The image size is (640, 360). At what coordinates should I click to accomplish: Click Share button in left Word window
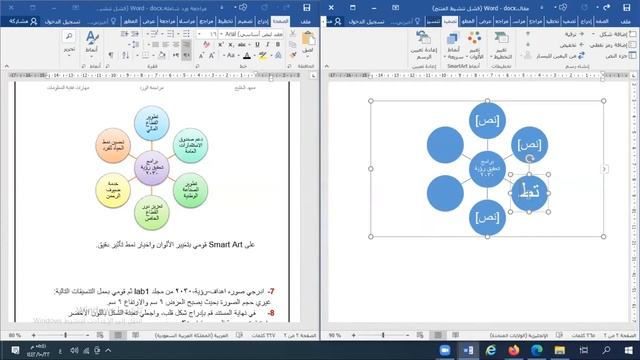(23, 21)
